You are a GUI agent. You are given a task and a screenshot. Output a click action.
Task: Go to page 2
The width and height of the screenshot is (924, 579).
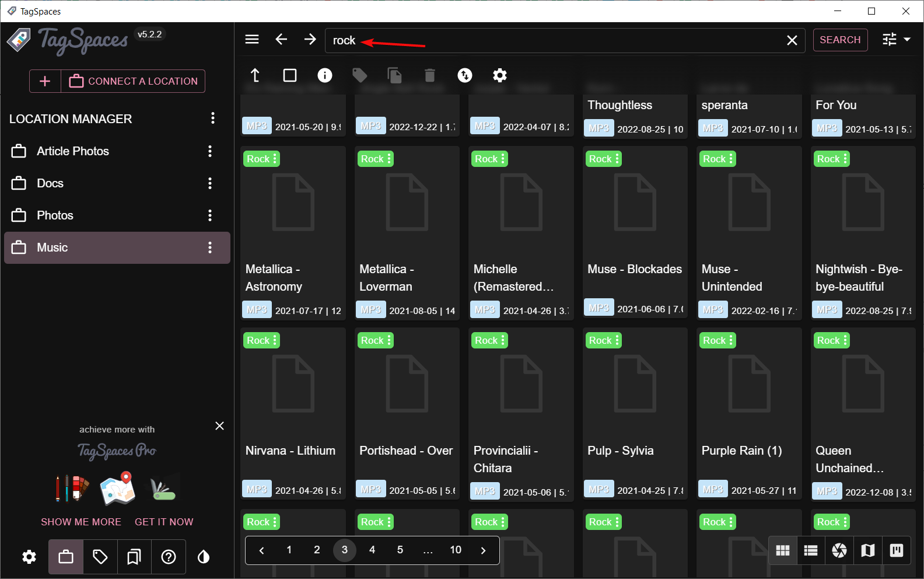[x=317, y=550]
